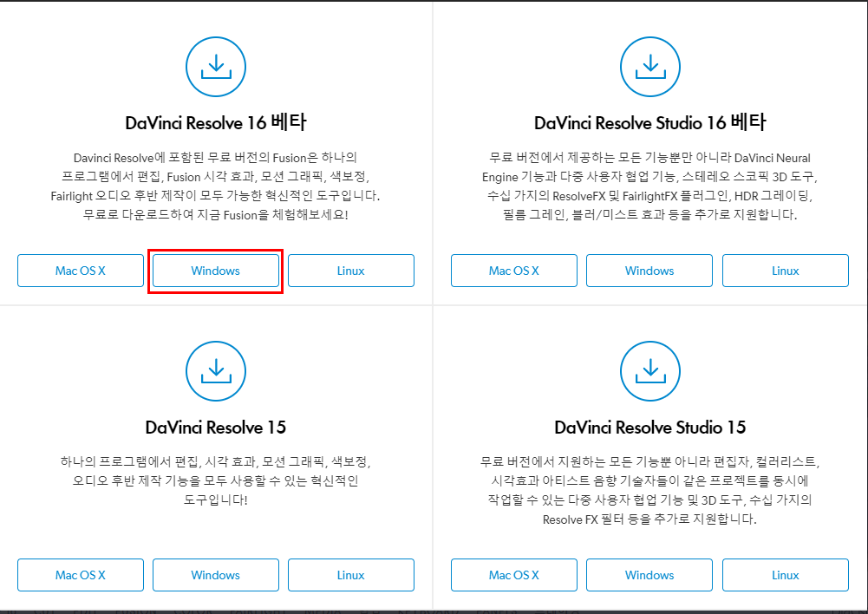
Task: Pick Linux for Resolve Studio 15
Action: [x=786, y=575]
